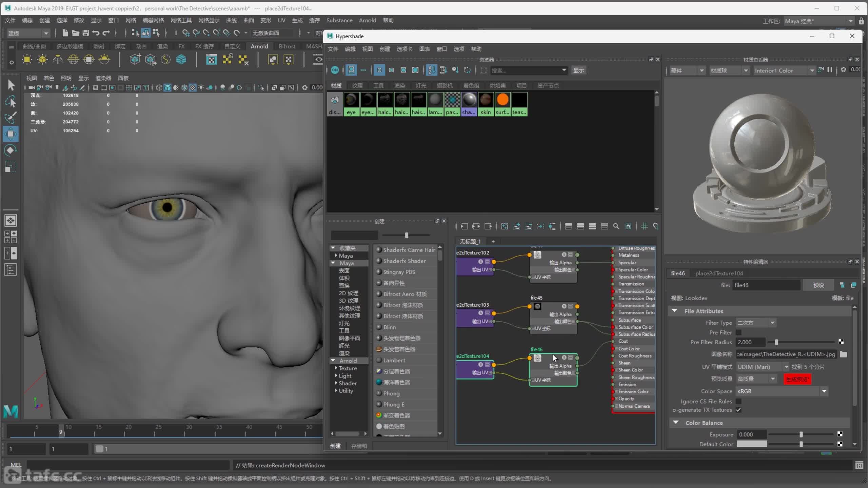Select the Rotate tool in toolbox
Image resolution: width=868 pixels, height=488 pixels.
(11, 150)
